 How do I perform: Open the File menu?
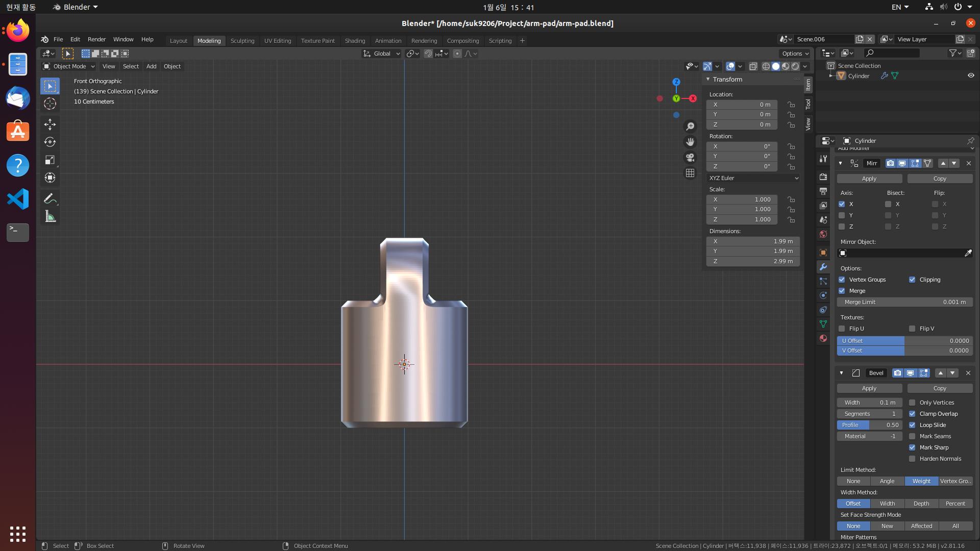(x=58, y=39)
